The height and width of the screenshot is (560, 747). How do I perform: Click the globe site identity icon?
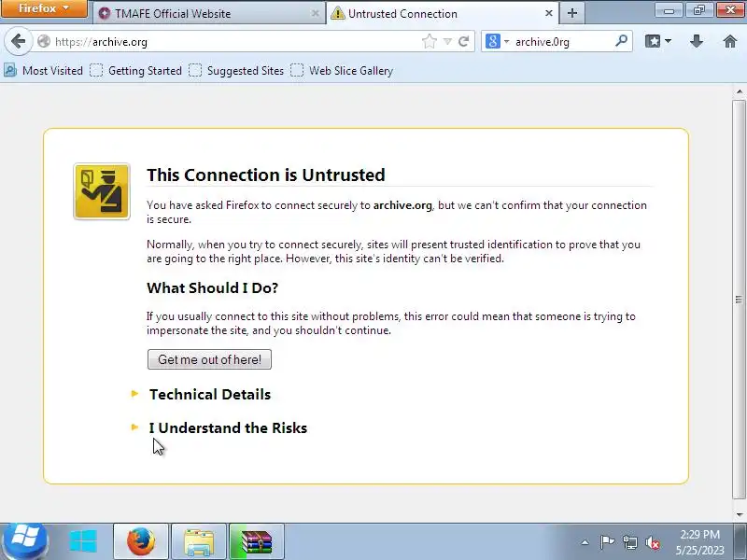44,41
